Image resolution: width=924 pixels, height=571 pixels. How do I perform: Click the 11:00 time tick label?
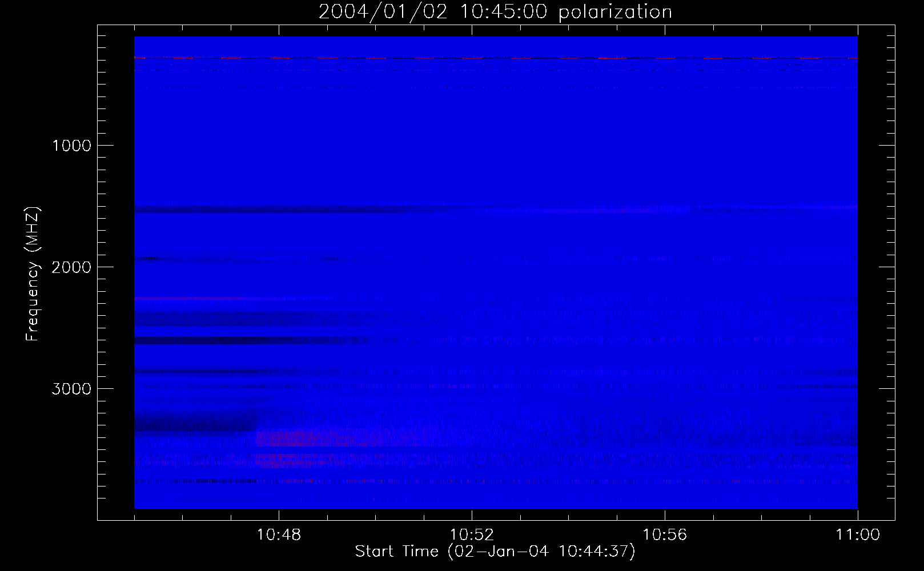tap(858, 535)
